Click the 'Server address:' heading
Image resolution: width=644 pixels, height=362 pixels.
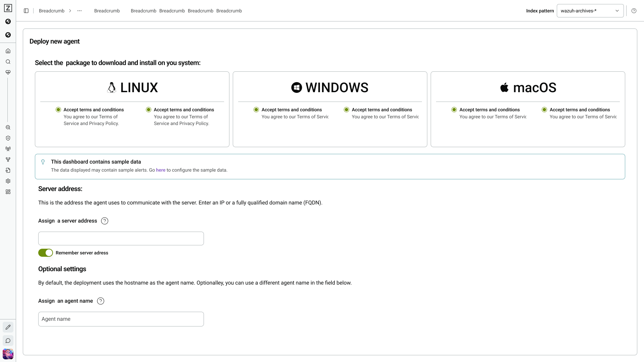(x=60, y=189)
